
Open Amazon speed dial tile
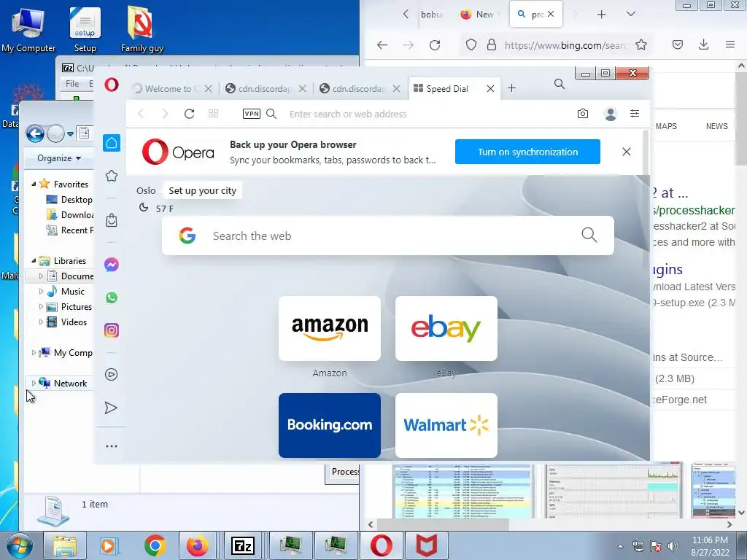click(x=330, y=329)
